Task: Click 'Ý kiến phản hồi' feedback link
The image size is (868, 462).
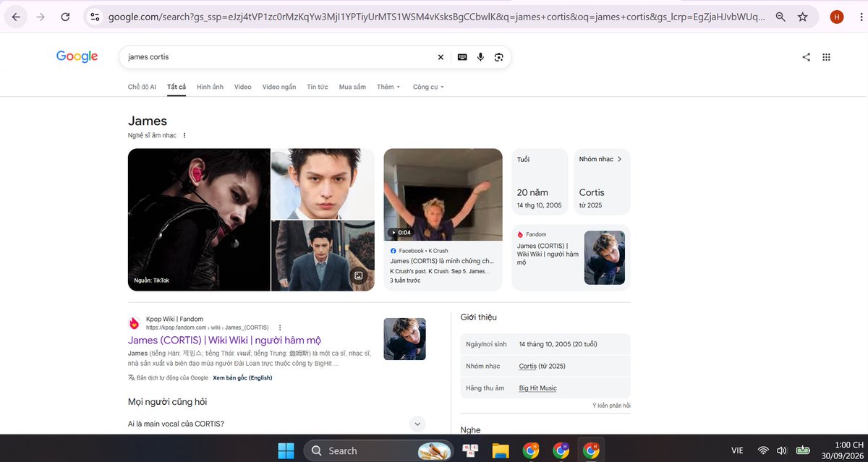Action: 611,406
